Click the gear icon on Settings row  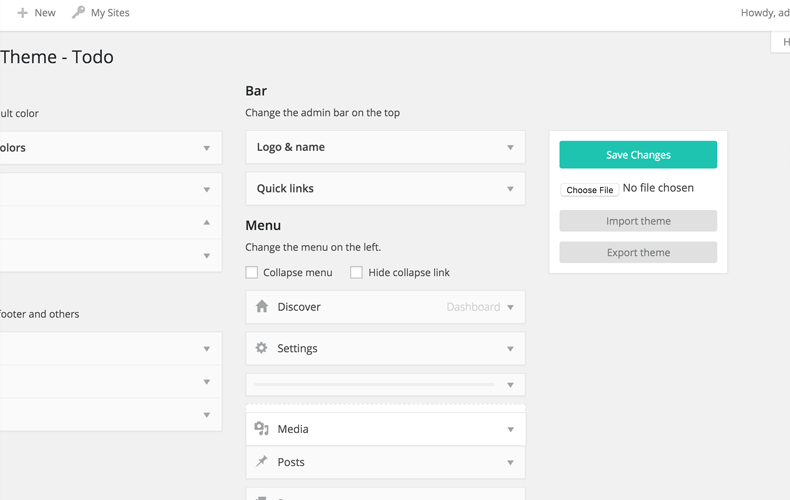(x=261, y=348)
